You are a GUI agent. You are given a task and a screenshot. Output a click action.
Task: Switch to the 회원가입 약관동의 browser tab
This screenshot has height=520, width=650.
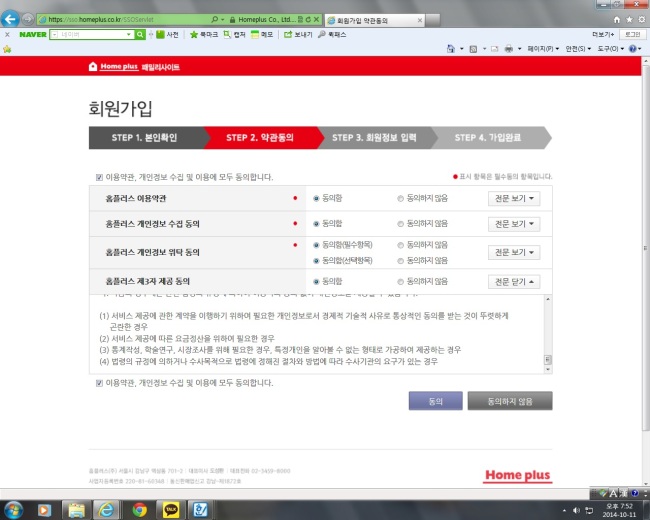[x=375, y=20]
